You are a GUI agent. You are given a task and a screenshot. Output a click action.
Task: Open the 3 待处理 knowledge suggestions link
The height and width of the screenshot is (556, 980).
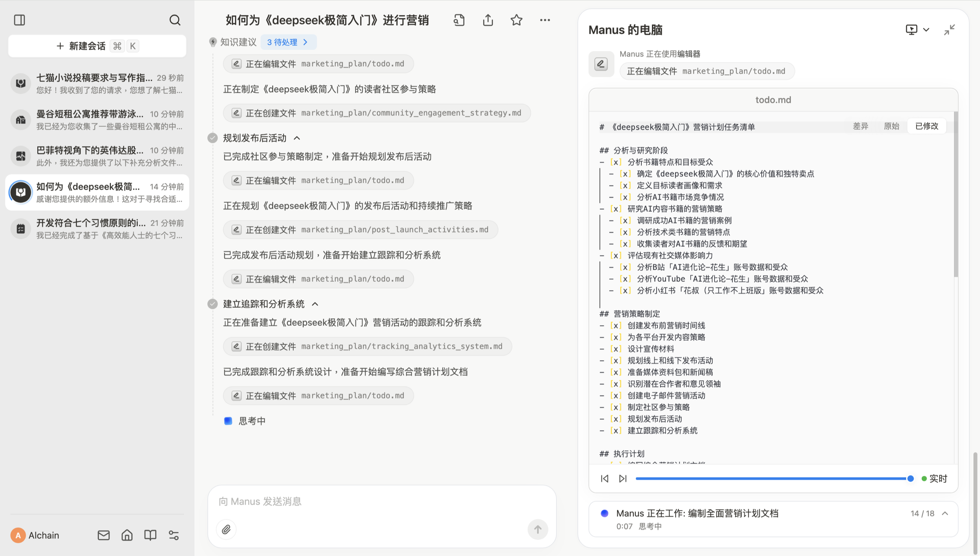[288, 42]
